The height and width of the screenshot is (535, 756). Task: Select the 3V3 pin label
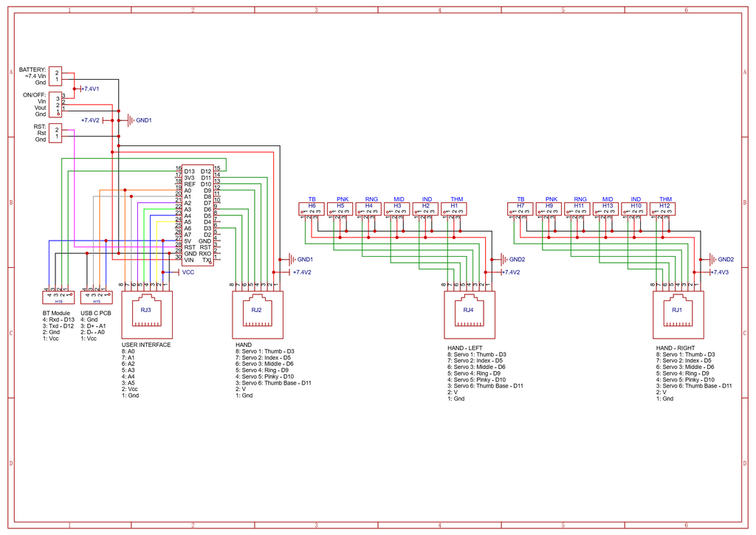(x=189, y=178)
